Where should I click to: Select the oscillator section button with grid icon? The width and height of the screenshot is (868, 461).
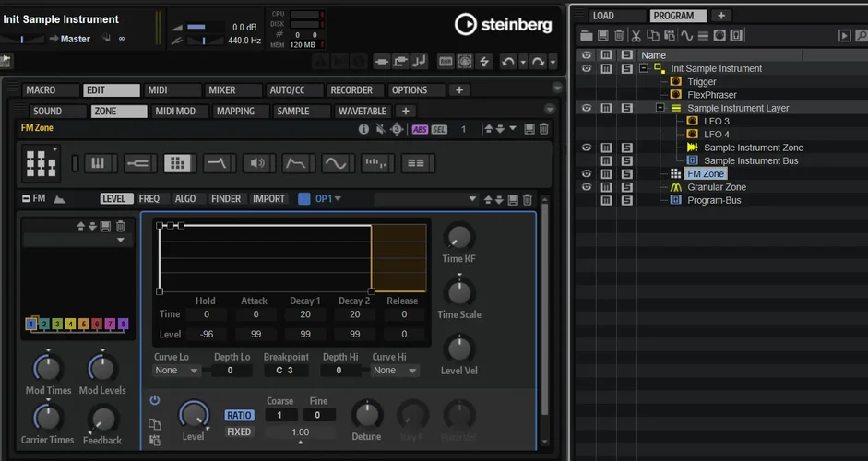(177, 163)
